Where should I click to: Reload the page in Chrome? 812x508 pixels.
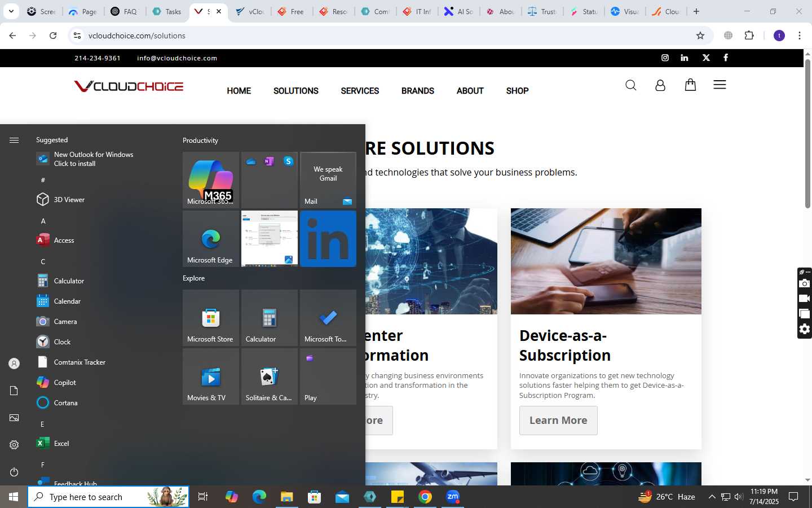click(53, 36)
